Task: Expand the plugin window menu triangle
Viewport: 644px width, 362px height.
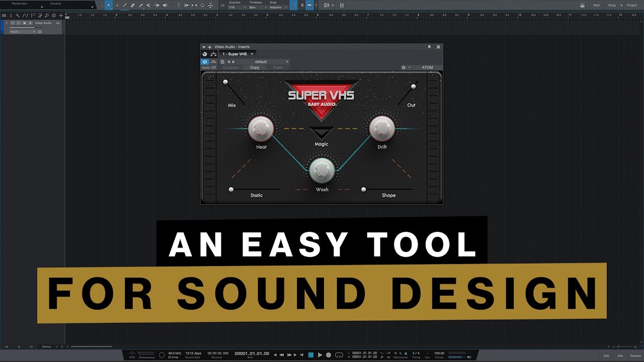Action: (x=204, y=47)
